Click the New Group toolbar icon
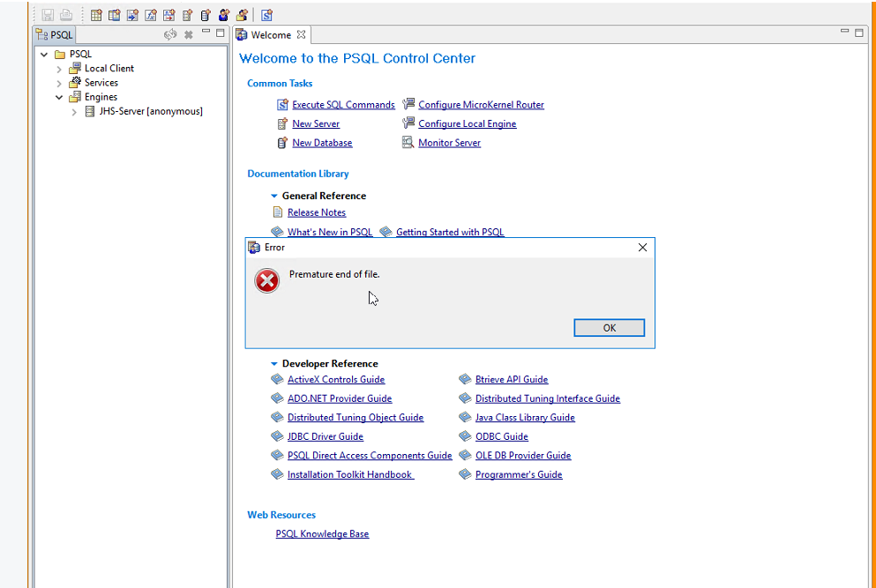 (x=242, y=15)
